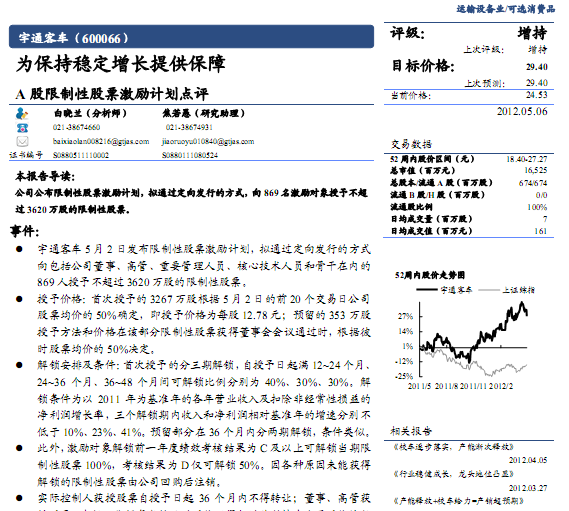Viewport: 569px width, 511px height.
Task: Click assistant name 焦若愚（研究助理）
Action: 204,114
